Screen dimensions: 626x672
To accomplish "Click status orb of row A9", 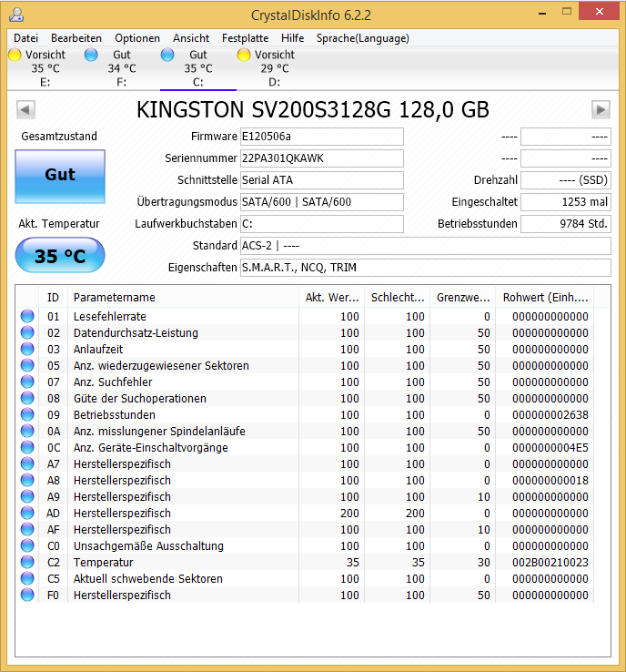I will [27, 496].
